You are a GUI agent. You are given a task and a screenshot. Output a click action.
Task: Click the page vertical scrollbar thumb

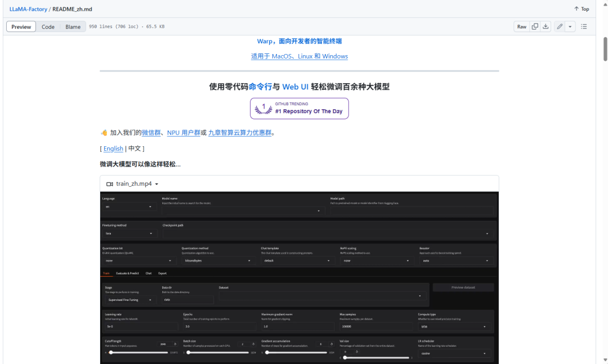click(605, 49)
